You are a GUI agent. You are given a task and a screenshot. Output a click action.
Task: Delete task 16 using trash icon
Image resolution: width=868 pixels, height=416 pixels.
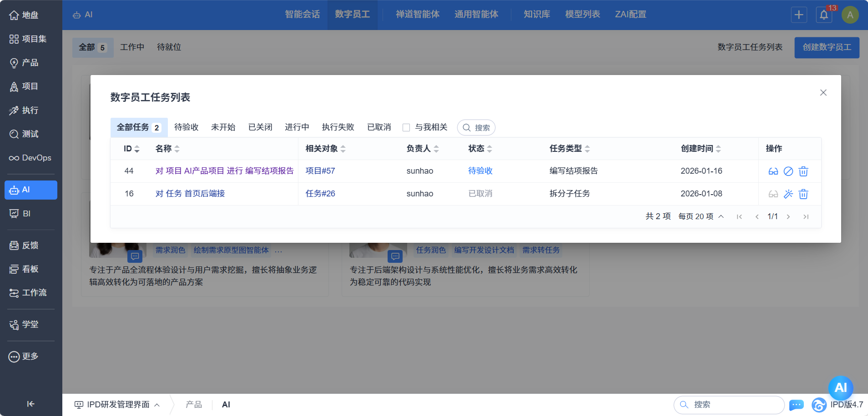click(803, 194)
